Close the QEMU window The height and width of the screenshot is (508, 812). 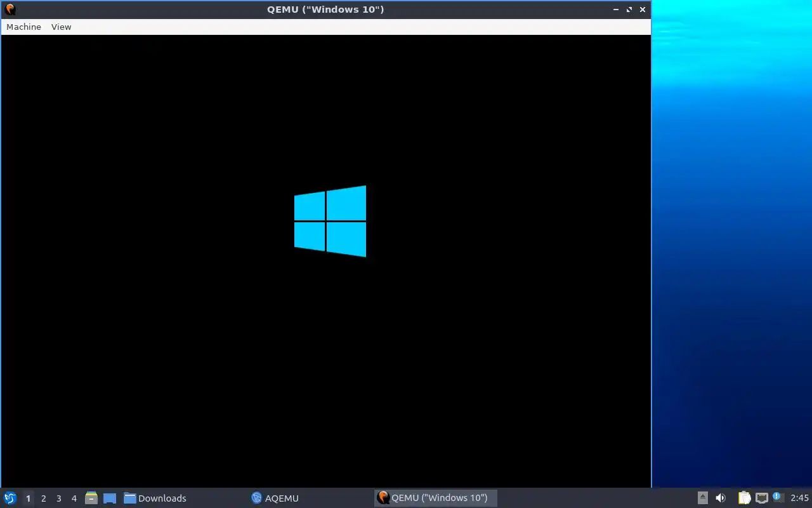tap(643, 10)
